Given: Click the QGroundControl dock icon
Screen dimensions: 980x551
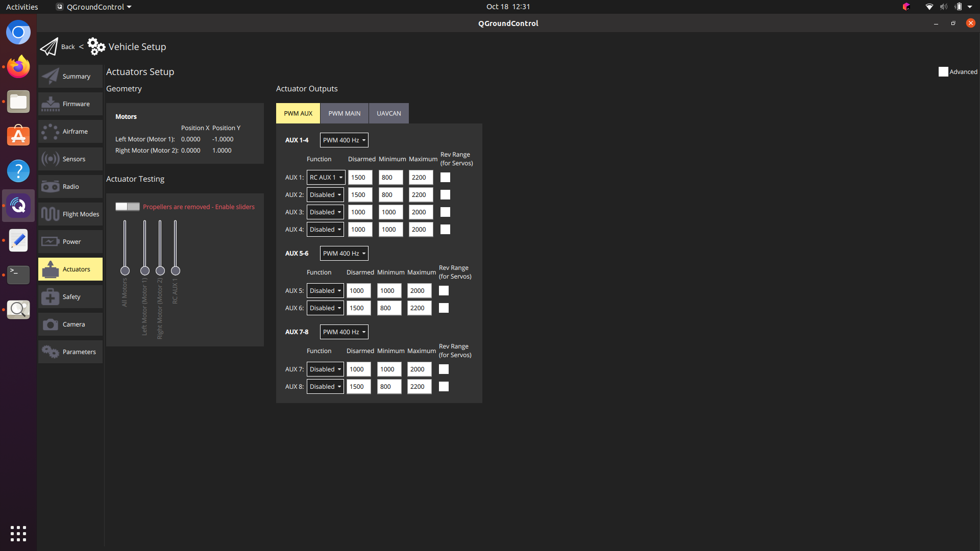Looking at the screenshot, I should click(x=18, y=206).
